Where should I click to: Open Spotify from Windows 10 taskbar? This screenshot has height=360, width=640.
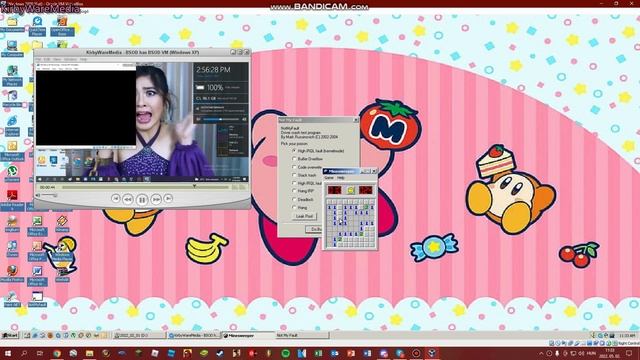click(x=285, y=353)
